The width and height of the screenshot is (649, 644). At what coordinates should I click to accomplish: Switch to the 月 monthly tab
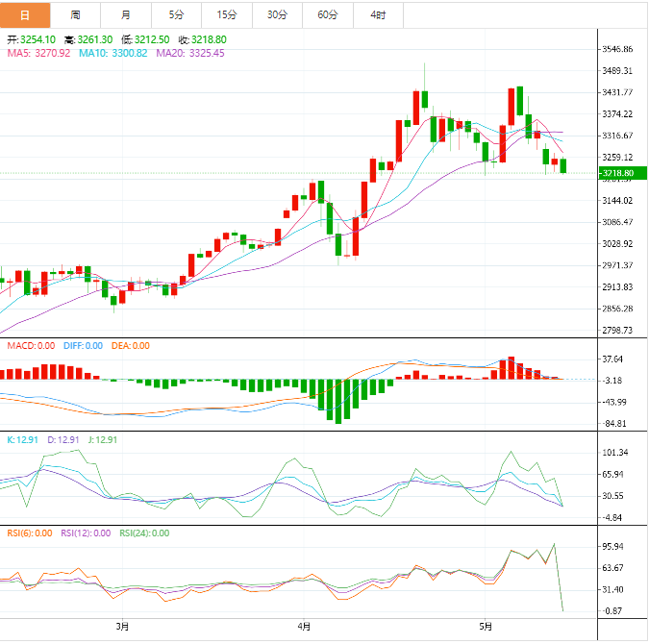pos(127,14)
